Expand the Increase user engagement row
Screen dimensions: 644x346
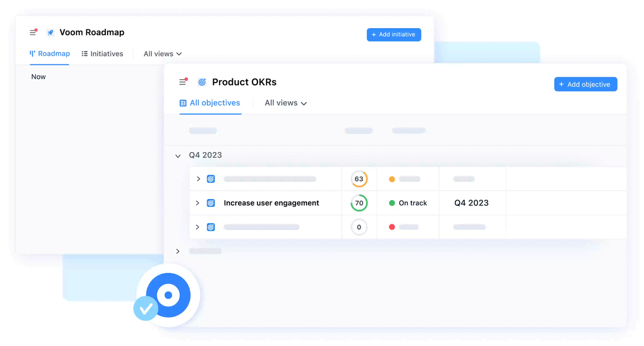click(198, 203)
